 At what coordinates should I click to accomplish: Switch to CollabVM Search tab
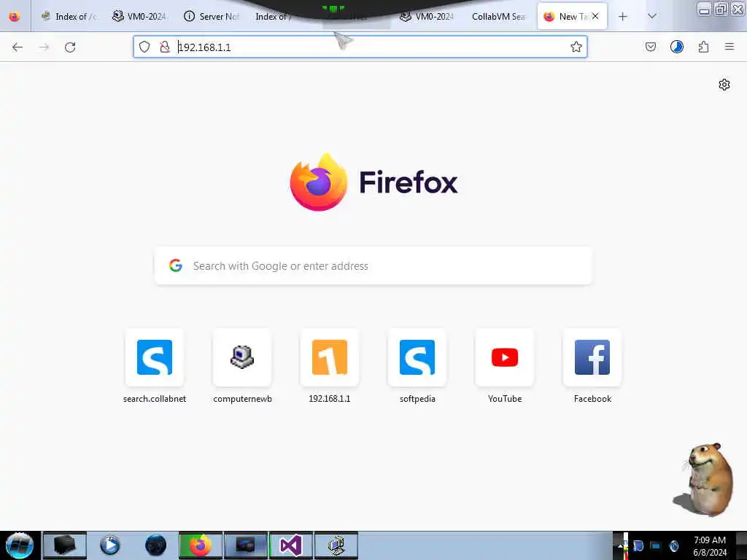(x=499, y=16)
